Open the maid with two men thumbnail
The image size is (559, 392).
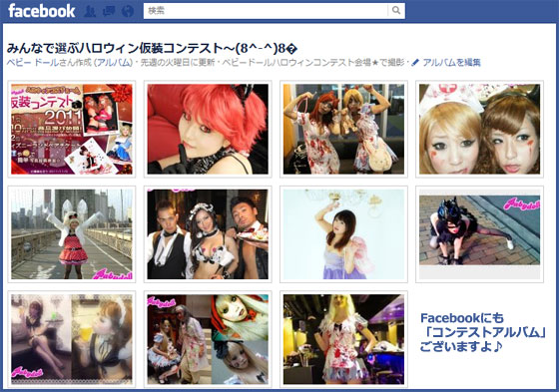[x=208, y=234]
